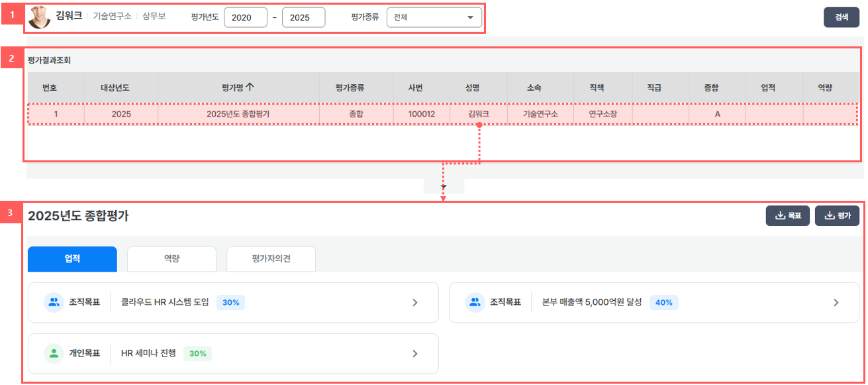This screenshot has width=868, height=385.
Task: Click the start year field showing 2020
Action: [246, 18]
